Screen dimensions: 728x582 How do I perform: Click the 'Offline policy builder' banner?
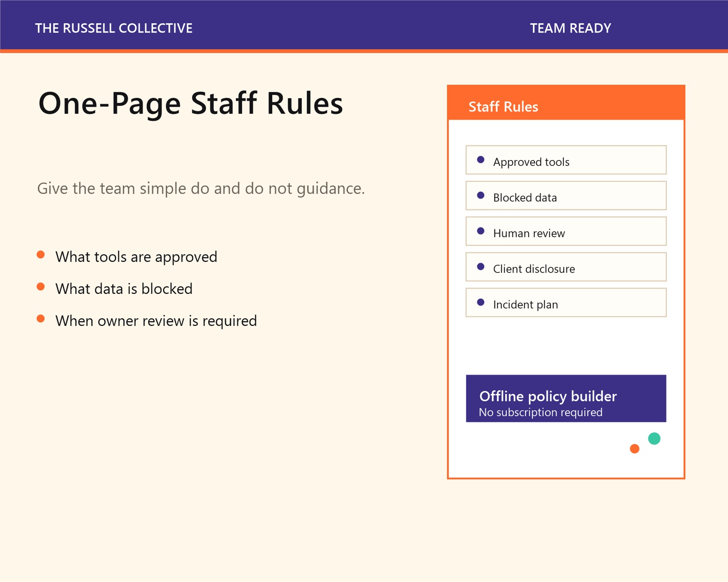coord(566,399)
